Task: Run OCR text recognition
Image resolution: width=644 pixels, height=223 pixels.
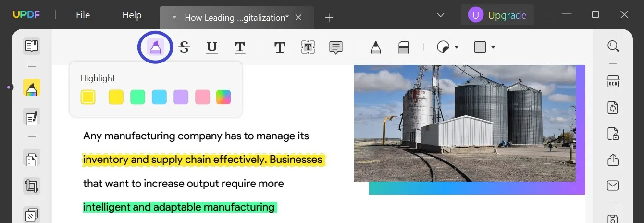Action: (x=613, y=81)
